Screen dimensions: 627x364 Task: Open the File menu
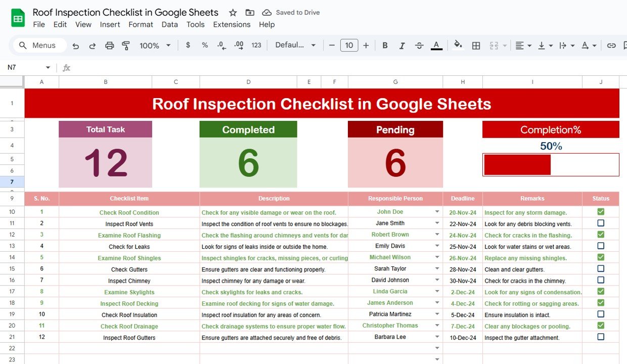pos(39,24)
